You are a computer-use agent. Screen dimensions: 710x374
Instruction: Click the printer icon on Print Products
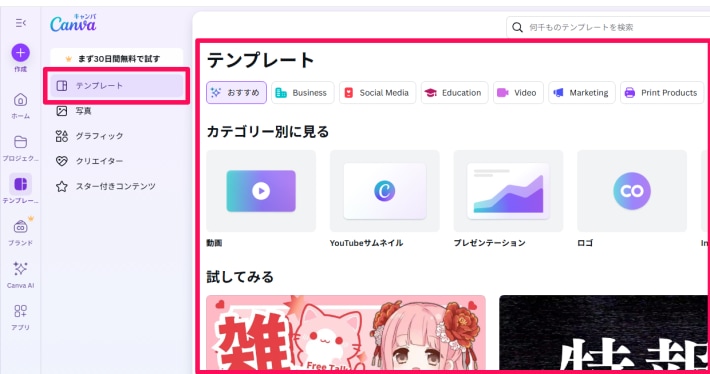click(630, 93)
